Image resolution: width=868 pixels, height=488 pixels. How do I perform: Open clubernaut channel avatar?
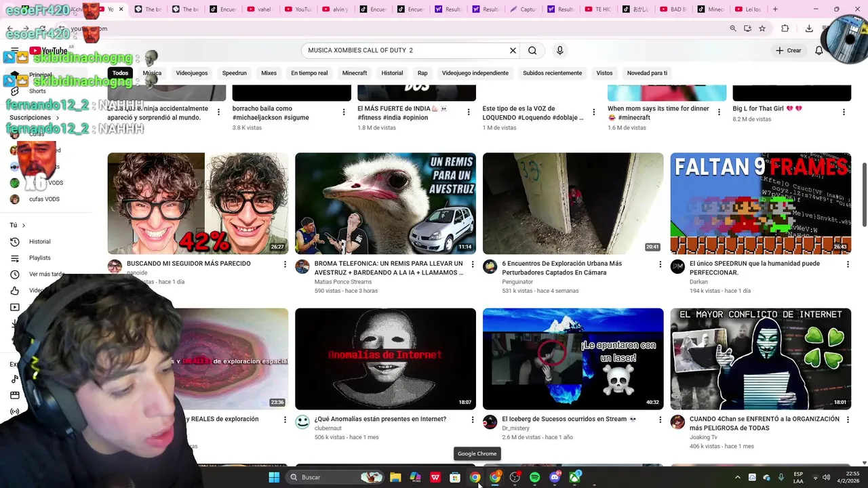point(302,422)
